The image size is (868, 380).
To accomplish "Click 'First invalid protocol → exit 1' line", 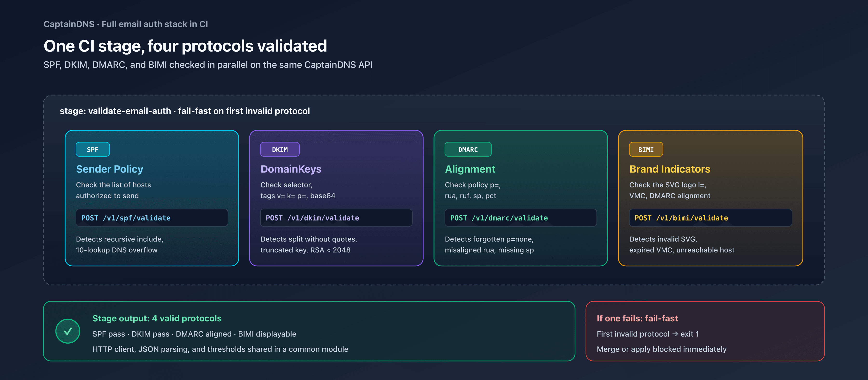I will click(648, 334).
